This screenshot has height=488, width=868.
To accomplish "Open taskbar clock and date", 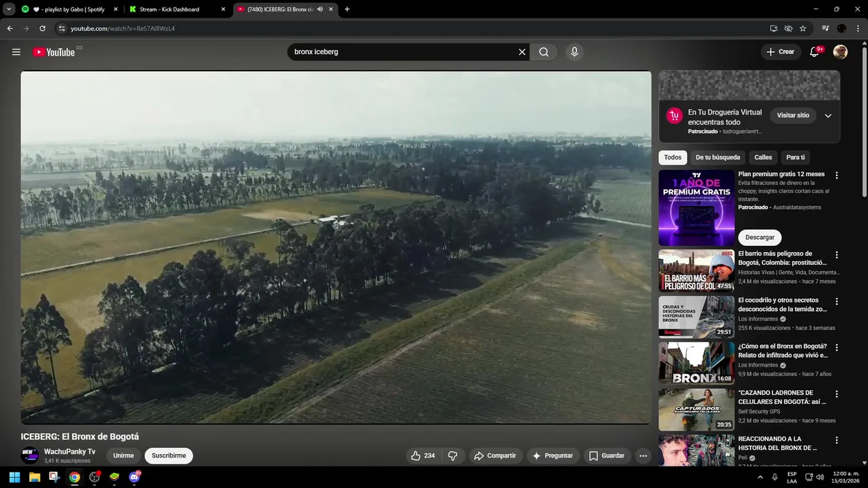I will point(846,477).
